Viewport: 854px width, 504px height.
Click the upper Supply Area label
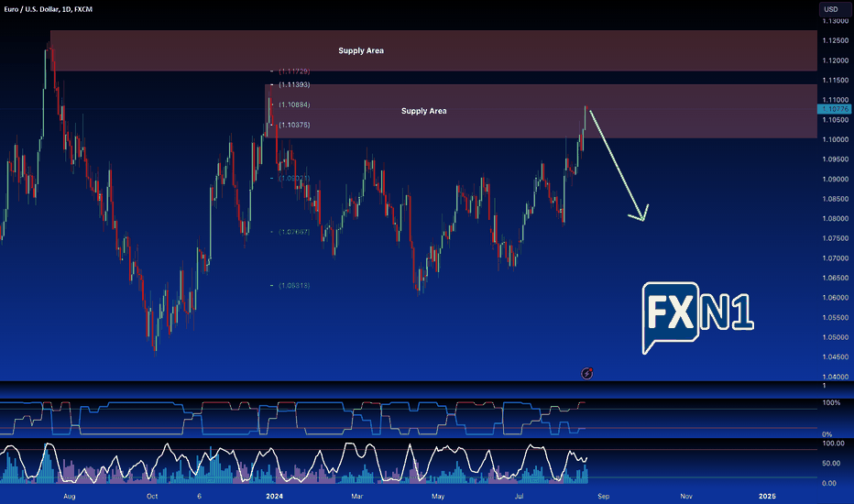point(361,50)
